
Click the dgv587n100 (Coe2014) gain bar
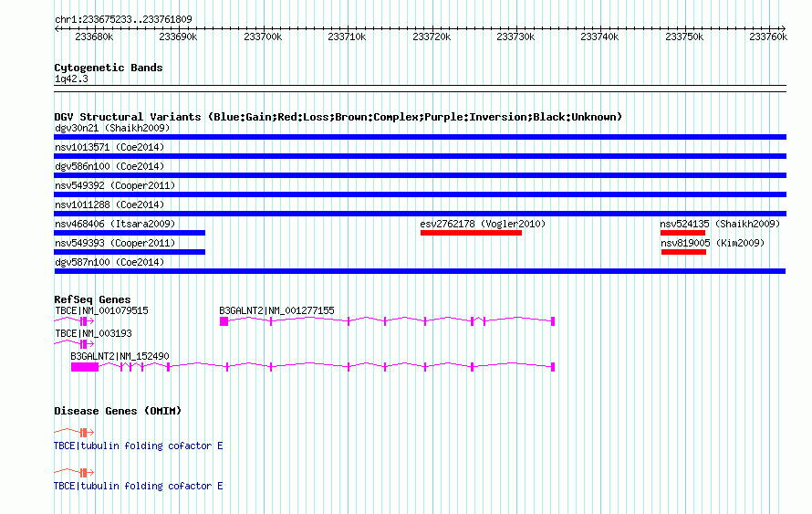pos(420,271)
